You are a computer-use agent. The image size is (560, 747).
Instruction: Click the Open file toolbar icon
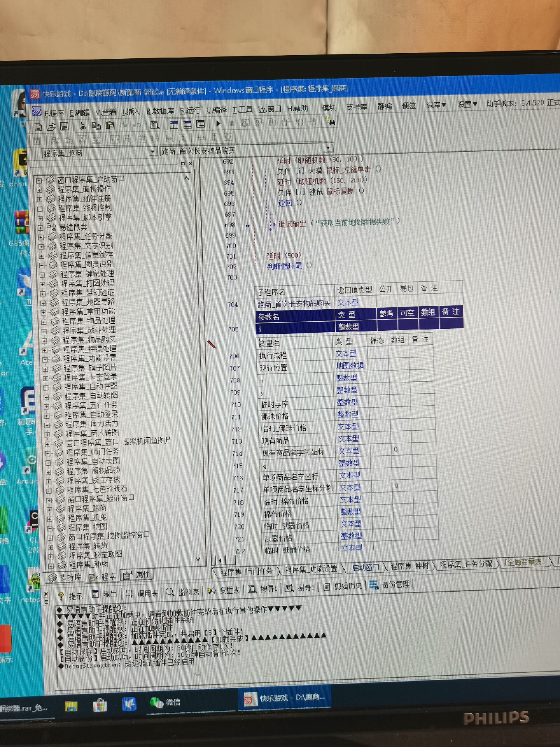[51, 126]
